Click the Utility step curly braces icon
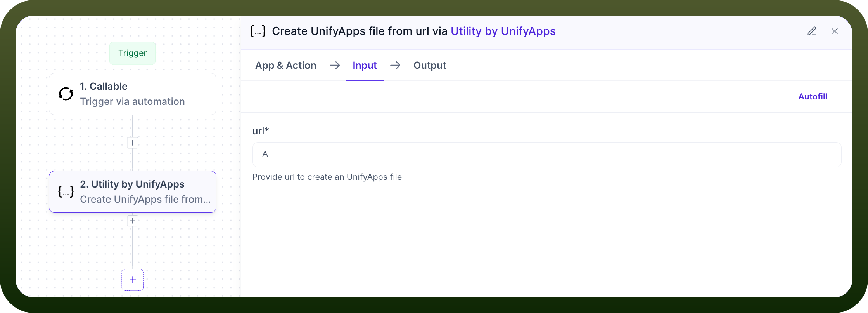868x313 pixels. pyautogui.click(x=66, y=191)
